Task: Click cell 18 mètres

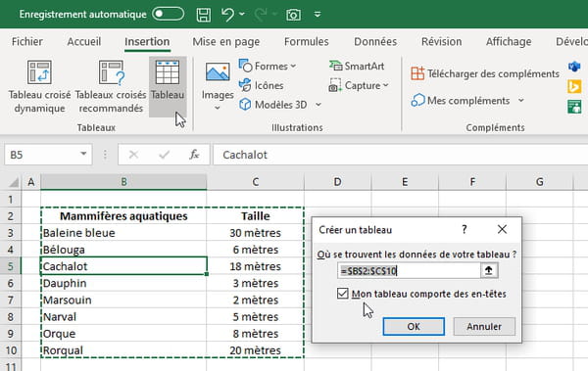Action: [x=256, y=266]
